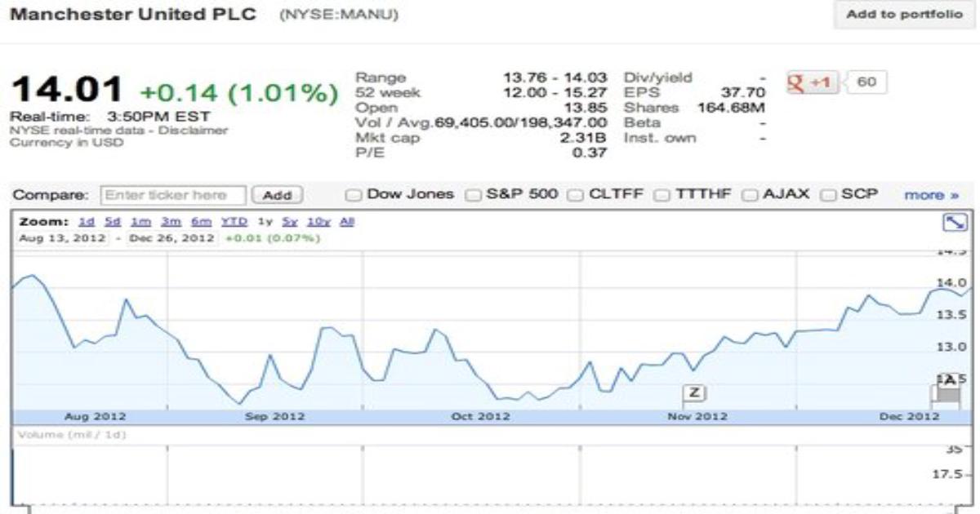Click the 2.31B market cap value
Screen dimensions: 980x514
[585, 138]
